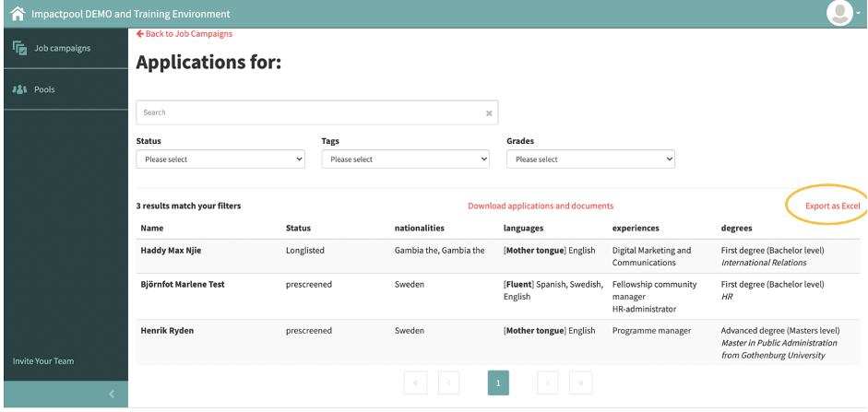The width and height of the screenshot is (868, 412).
Task: Open applicant Haddy Max Njie
Action: point(171,251)
